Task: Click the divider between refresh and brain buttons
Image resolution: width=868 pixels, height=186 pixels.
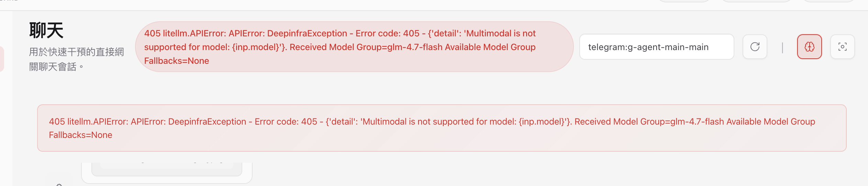Action: (782, 47)
